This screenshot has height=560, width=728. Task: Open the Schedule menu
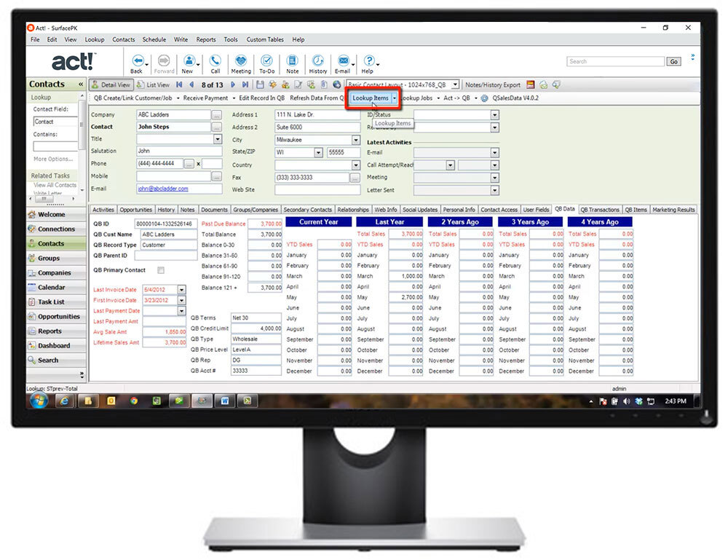(154, 39)
